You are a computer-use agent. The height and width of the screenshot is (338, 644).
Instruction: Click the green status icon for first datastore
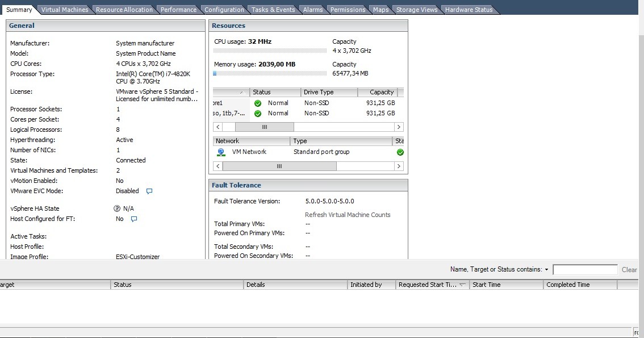[x=258, y=103]
